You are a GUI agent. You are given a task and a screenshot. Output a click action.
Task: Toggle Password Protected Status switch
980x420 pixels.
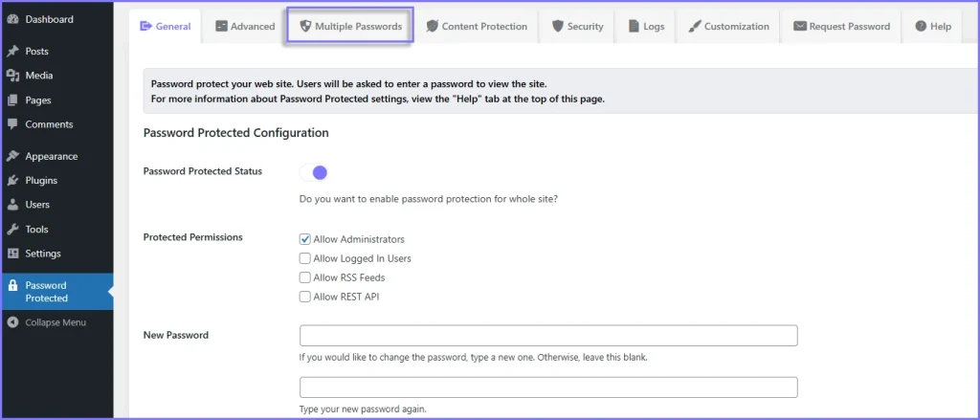(x=314, y=172)
